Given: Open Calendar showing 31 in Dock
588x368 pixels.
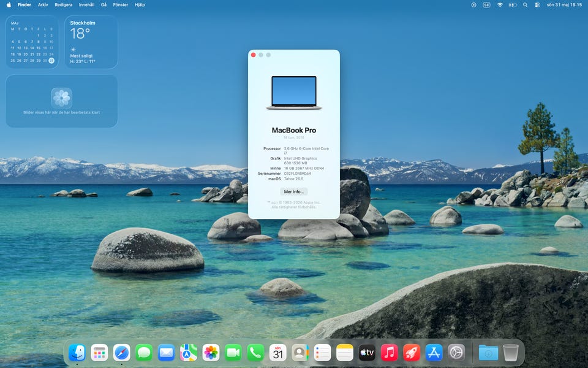Looking at the screenshot, I should (x=278, y=353).
